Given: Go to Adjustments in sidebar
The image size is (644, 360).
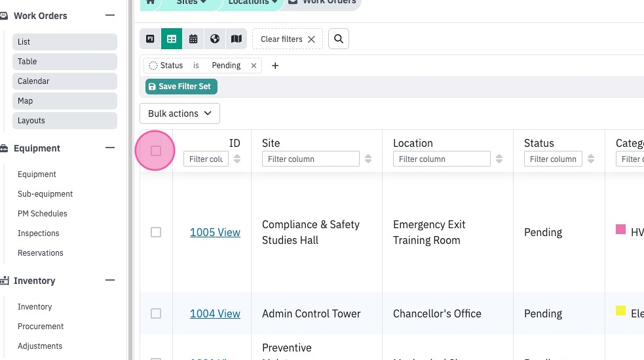Looking at the screenshot, I should (40, 346).
